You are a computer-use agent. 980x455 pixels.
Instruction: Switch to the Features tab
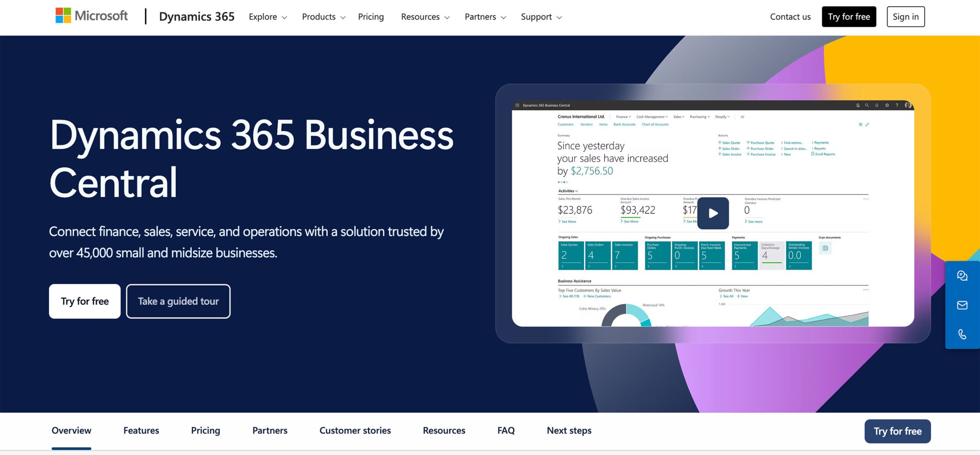click(141, 431)
